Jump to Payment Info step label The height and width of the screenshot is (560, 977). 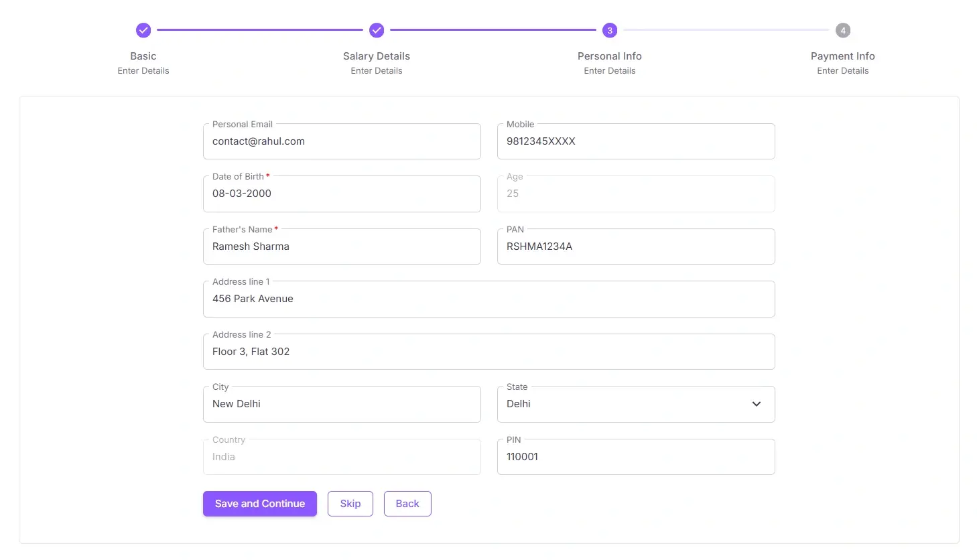click(x=843, y=56)
